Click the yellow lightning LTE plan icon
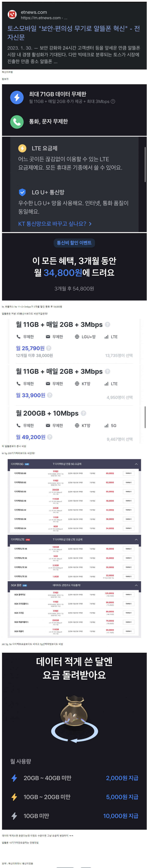Screen dimensions: 147x868 (22, 148)
